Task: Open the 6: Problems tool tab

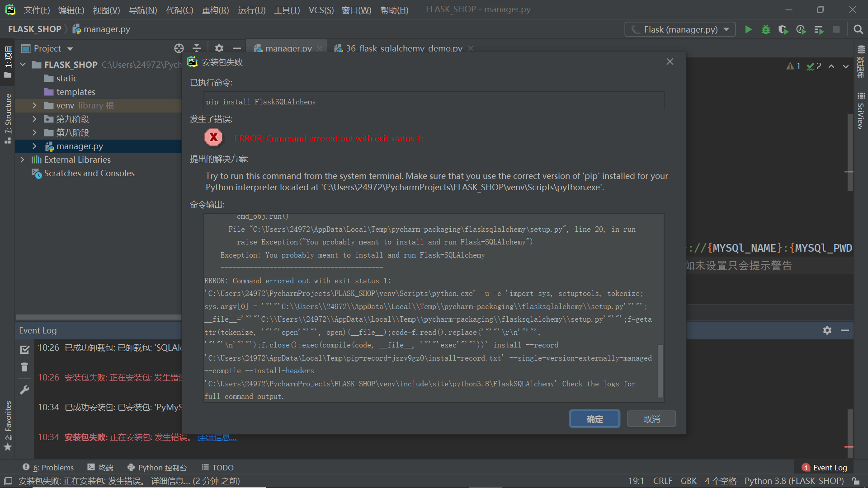Action: 48,467
